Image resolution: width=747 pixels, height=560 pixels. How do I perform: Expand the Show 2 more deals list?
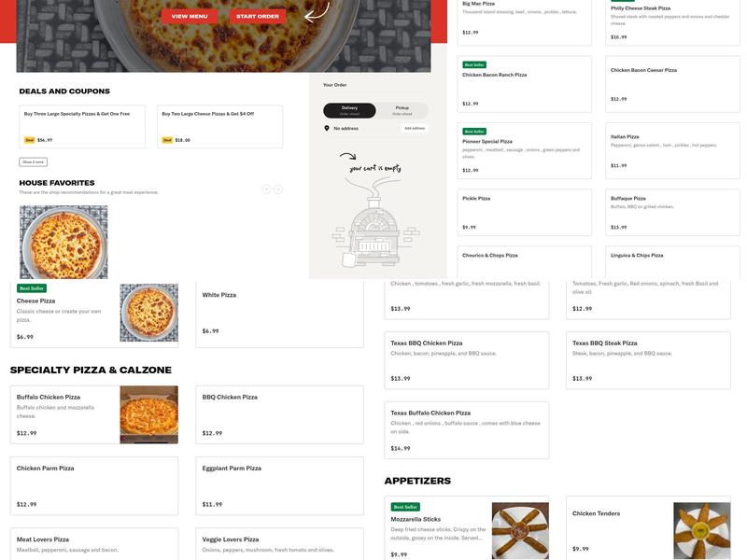click(x=32, y=161)
